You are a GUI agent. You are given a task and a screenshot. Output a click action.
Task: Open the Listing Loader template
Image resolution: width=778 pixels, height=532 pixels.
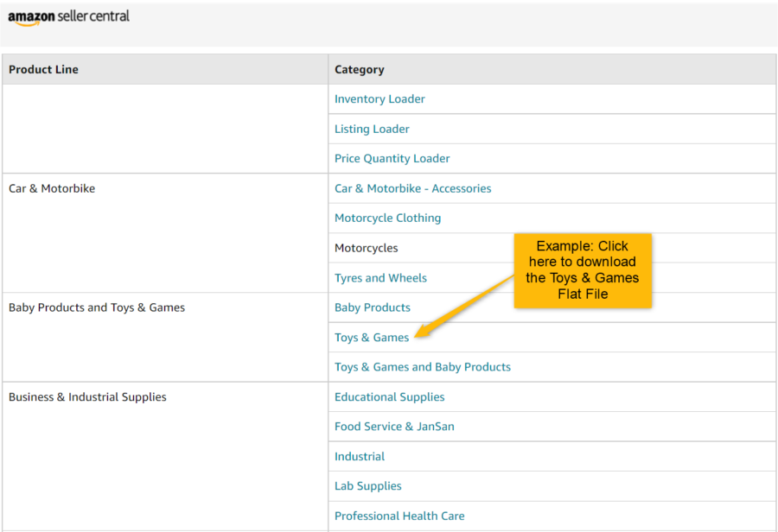372,129
